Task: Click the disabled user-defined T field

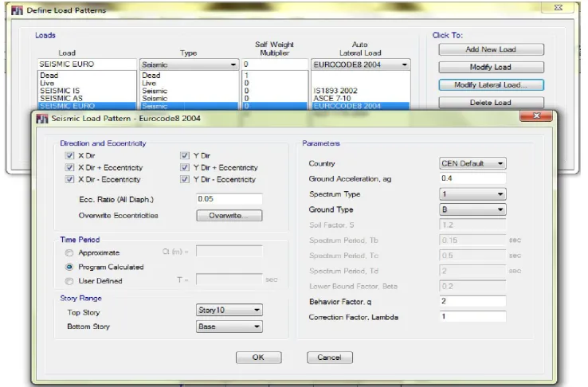Action: pos(229,279)
